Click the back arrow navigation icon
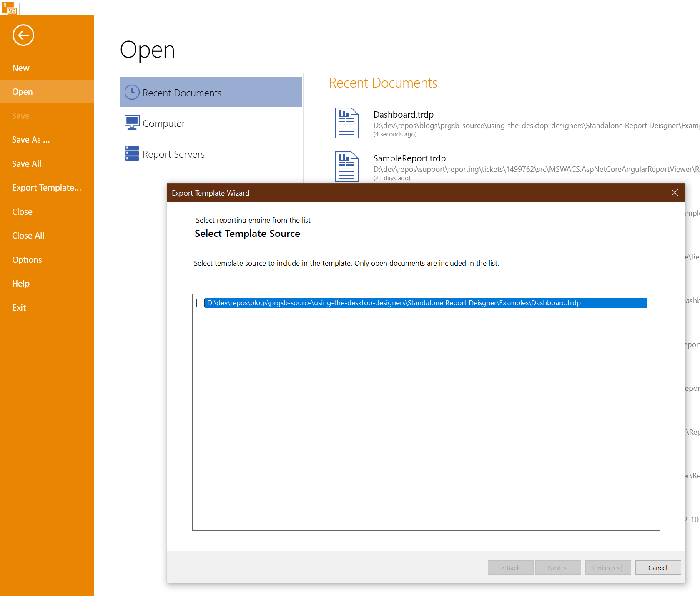This screenshot has width=700, height=596. click(x=23, y=35)
